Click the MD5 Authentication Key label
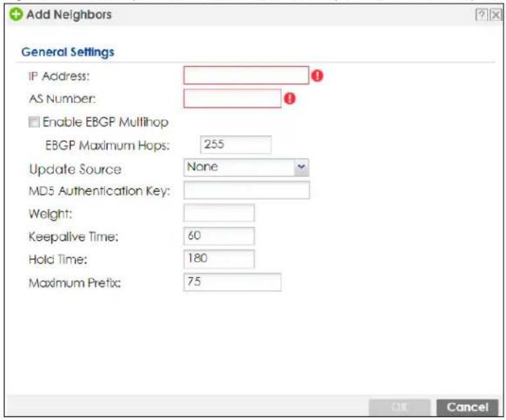The height and width of the screenshot is (420, 506). coord(99,191)
